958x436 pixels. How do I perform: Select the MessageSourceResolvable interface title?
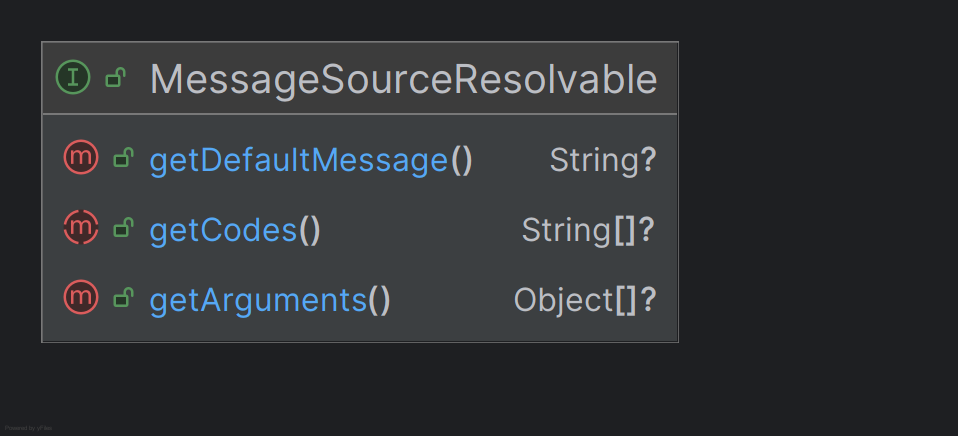click(403, 79)
